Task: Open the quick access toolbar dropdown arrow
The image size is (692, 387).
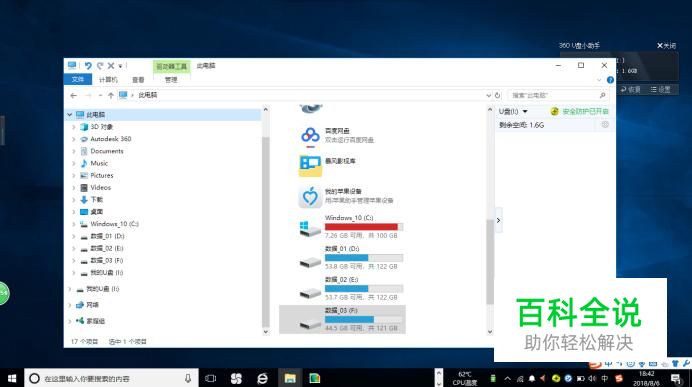Action: coord(120,66)
